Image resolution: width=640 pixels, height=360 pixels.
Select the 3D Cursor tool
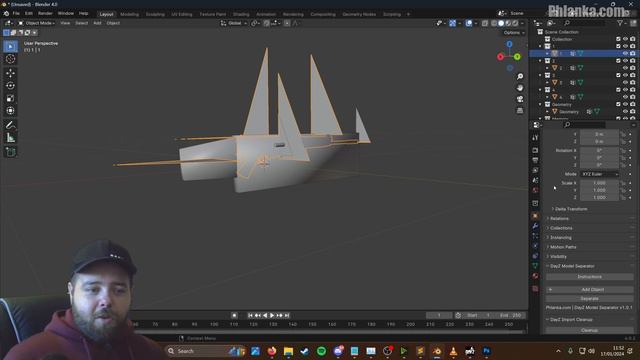point(11,59)
